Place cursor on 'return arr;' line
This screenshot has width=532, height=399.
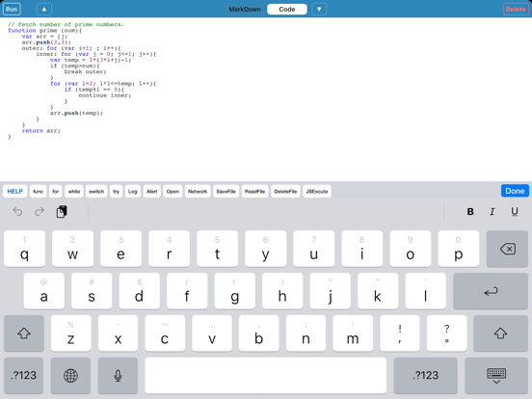click(x=41, y=131)
